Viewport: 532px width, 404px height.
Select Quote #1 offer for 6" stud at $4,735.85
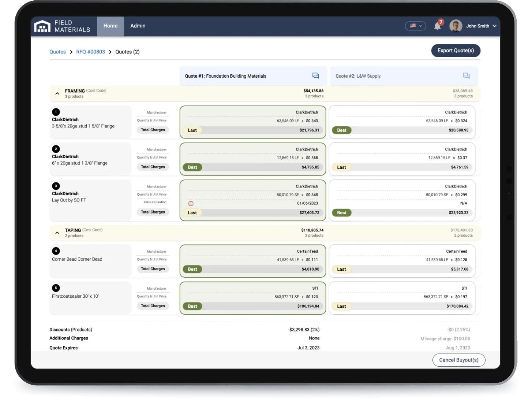point(253,159)
